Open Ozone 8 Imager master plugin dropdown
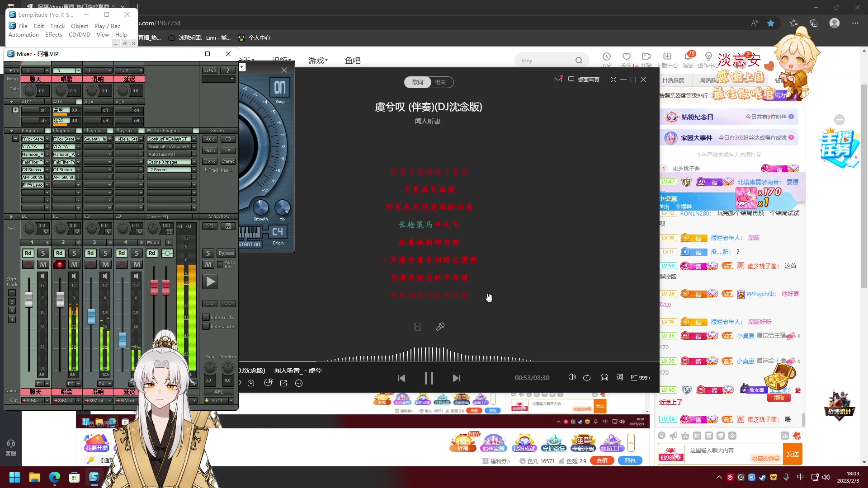Viewport: 868px width, 488px height. click(x=194, y=162)
